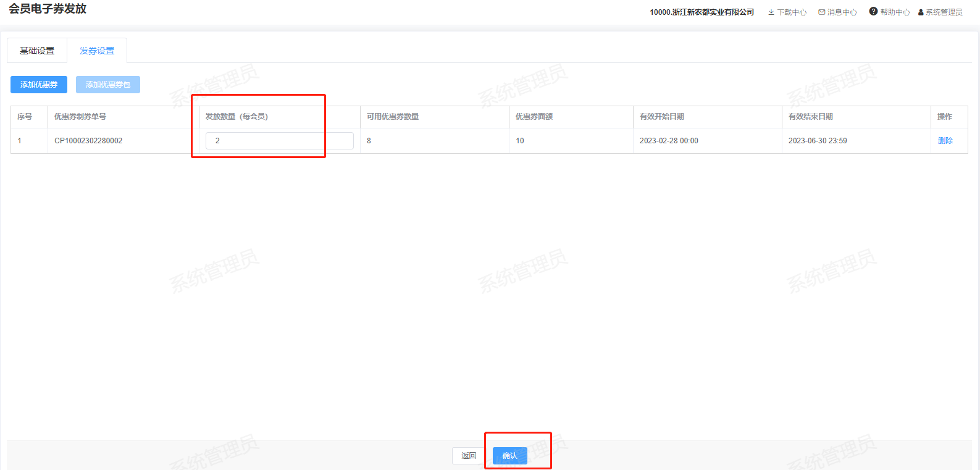Click the available coupon quantity 8
This screenshot has height=470, width=980.
[369, 141]
